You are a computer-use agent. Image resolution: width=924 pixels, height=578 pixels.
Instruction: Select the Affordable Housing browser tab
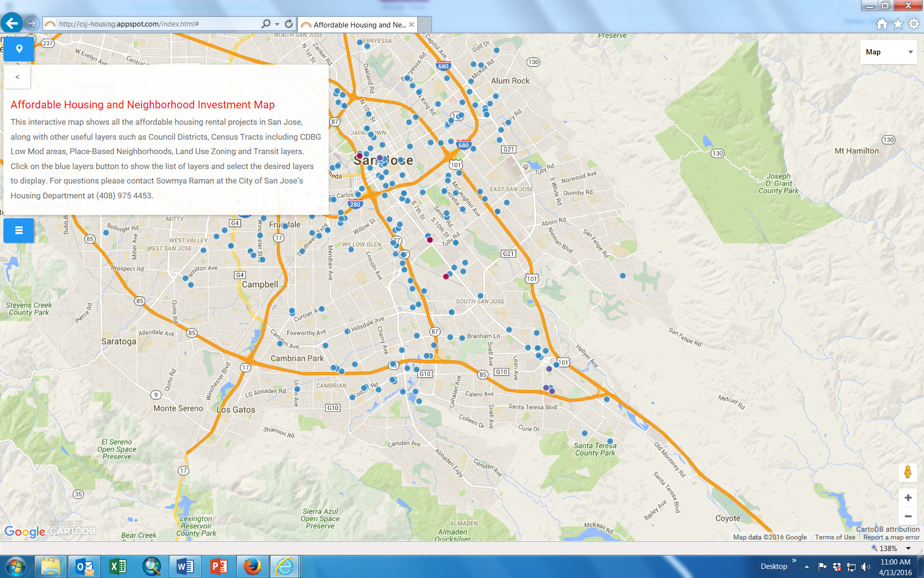(x=359, y=25)
